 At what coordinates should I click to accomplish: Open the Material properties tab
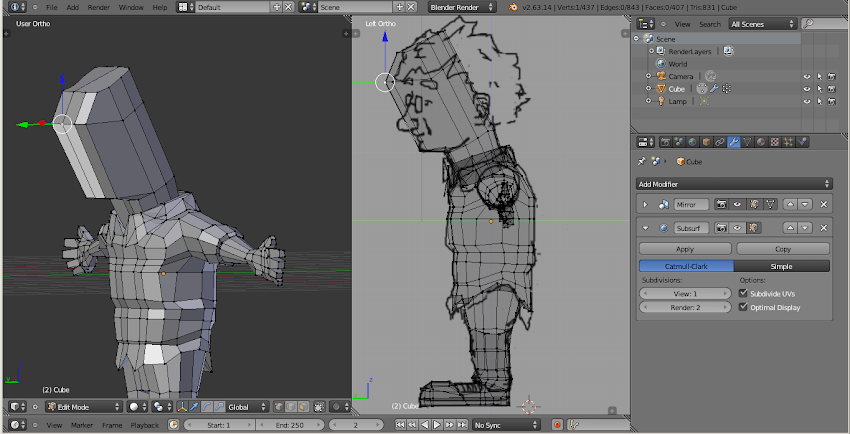[x=761, y=142]
